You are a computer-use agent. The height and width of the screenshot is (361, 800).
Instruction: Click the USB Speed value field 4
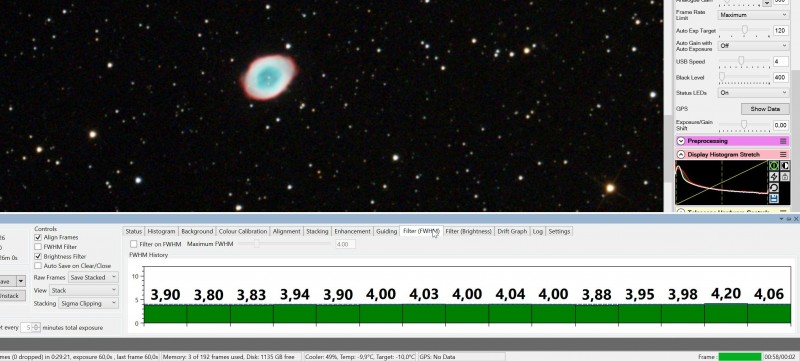(x=781, y=62)
